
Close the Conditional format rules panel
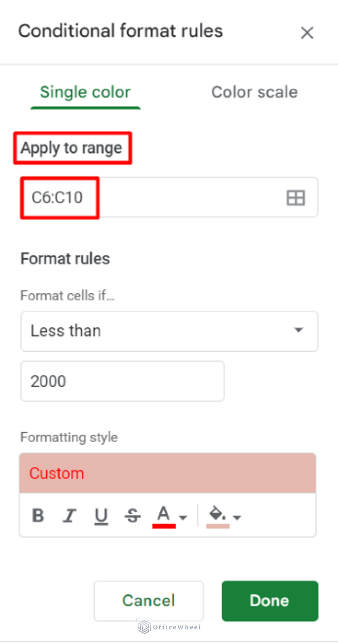pyautogui.click(x=307, y=33)
